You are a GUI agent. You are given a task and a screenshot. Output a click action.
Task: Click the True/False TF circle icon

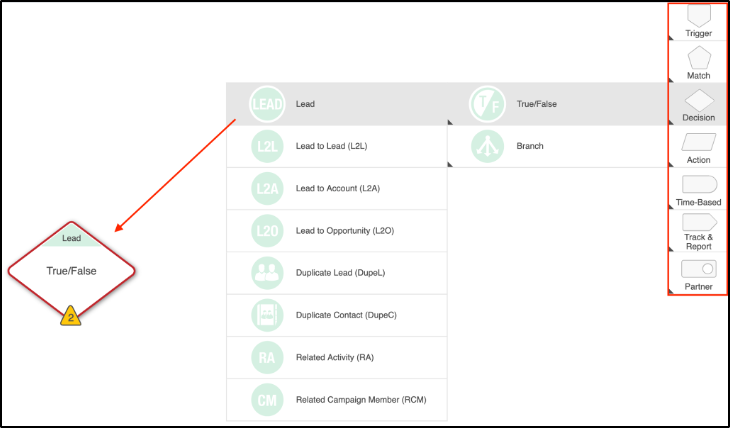tap(487, 103)
